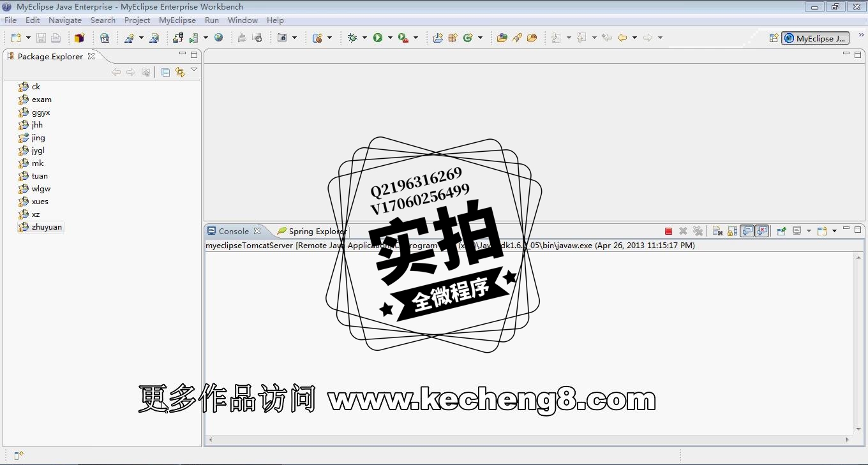Click the Open Type folder icon
868x465 pixels.
coord(502,38)
